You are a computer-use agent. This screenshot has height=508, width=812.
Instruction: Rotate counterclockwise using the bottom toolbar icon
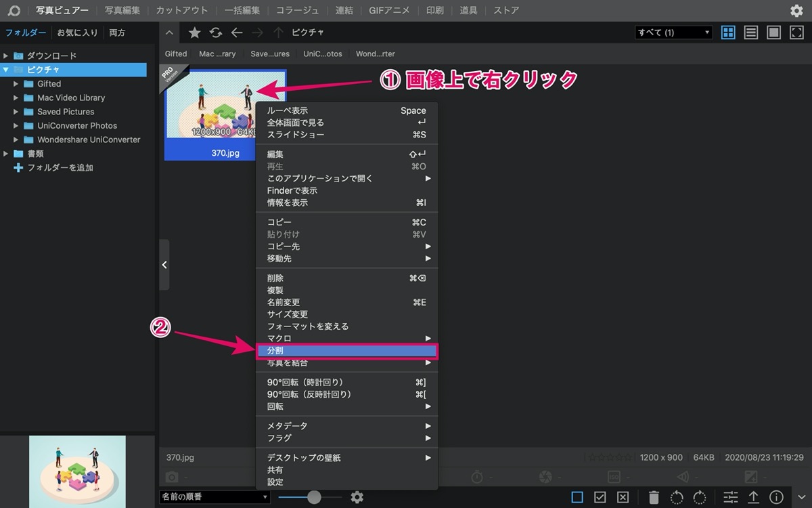[x=677, y=497]
